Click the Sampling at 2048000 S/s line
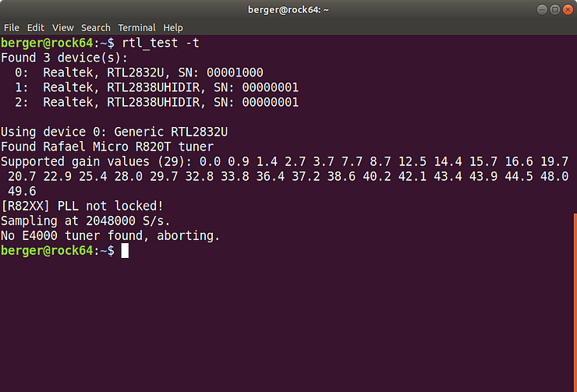 (x=85, y=221)
